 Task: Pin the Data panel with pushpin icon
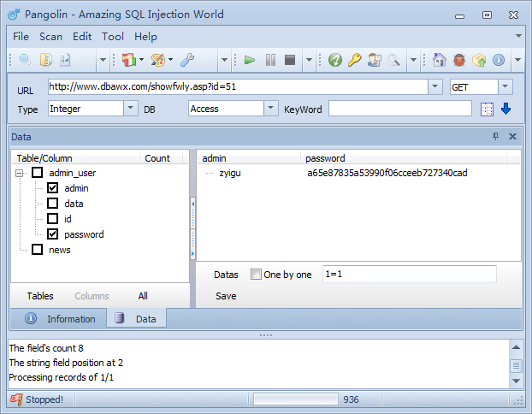496,136
